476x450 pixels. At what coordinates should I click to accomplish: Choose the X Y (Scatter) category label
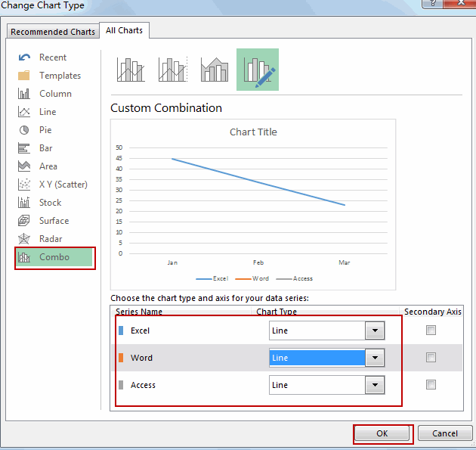(63, 185)
